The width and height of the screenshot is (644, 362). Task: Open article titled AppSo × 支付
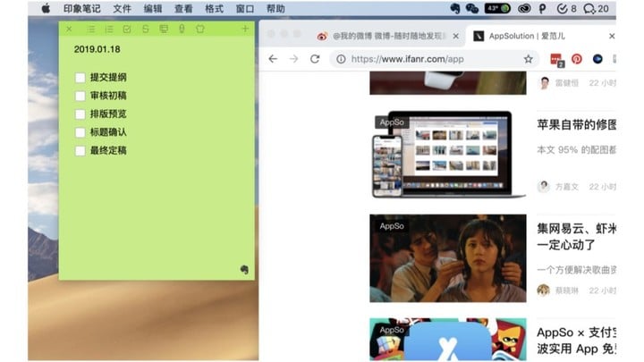[x=577, y=341]
